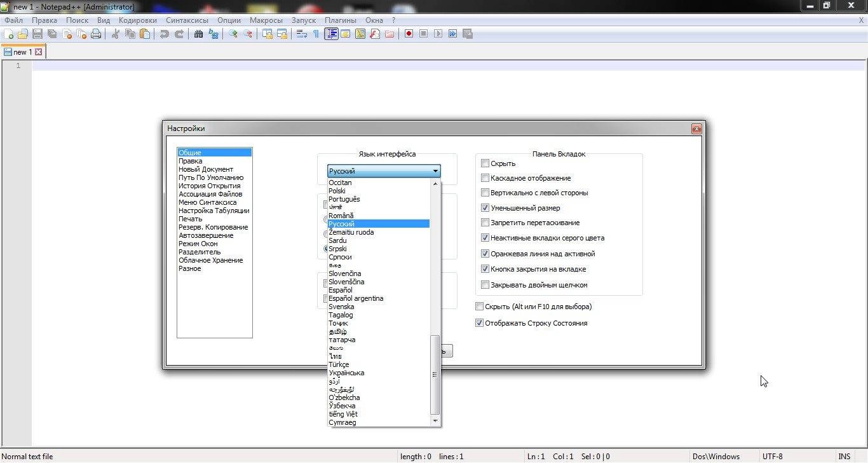Toggle synchronized horizontal scrolling icon
The height and width of the screenshot is (463, 868).
[282, 34]
